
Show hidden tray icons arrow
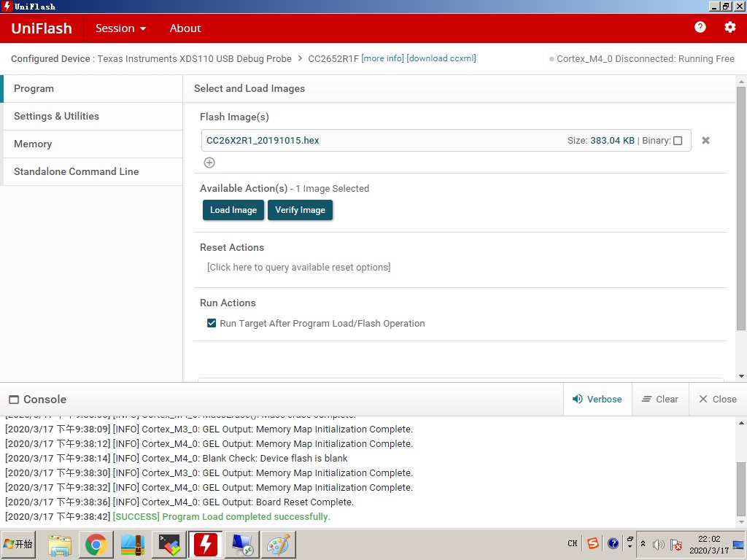[x=643, y=544]
